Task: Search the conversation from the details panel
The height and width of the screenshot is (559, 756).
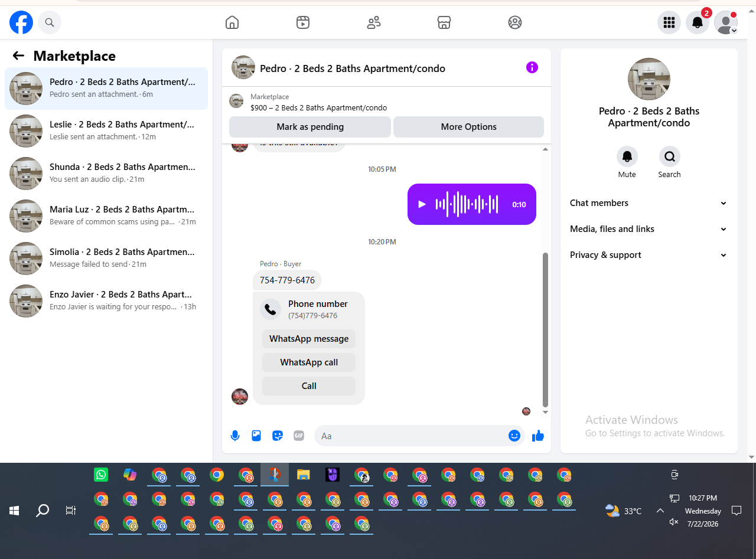Action: tap(670, 156)
